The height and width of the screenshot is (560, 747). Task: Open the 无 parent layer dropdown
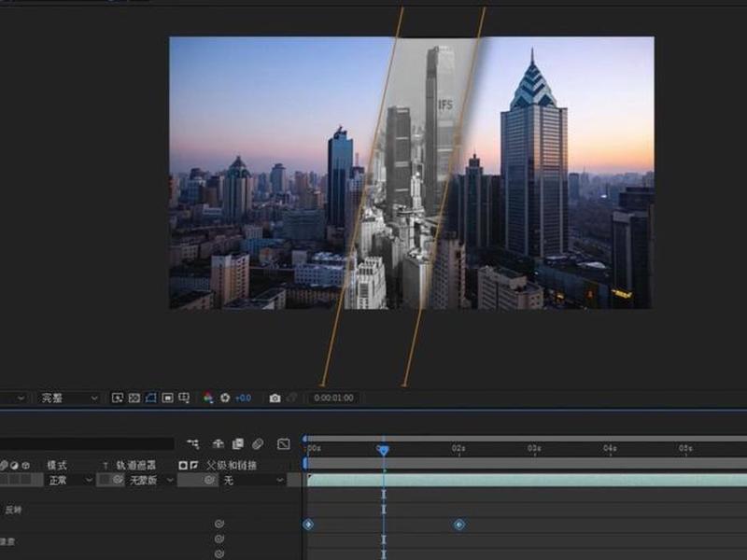click(253, 480)
